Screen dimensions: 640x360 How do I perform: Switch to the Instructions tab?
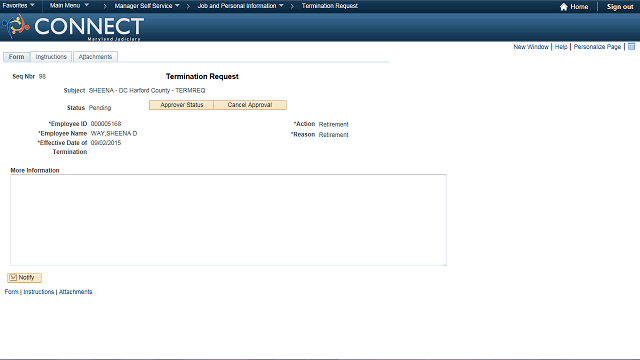tap(51, 57)
